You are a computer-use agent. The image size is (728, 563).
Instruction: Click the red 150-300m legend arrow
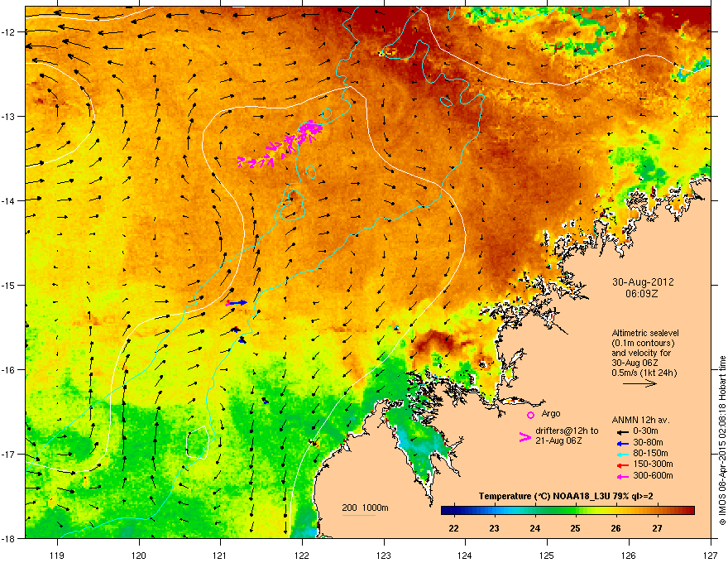(622, 465)
